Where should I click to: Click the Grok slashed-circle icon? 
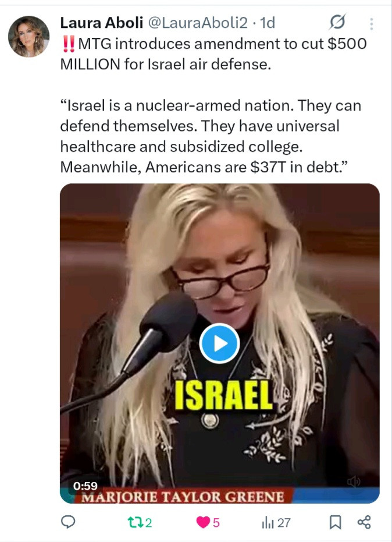point(337,23)
